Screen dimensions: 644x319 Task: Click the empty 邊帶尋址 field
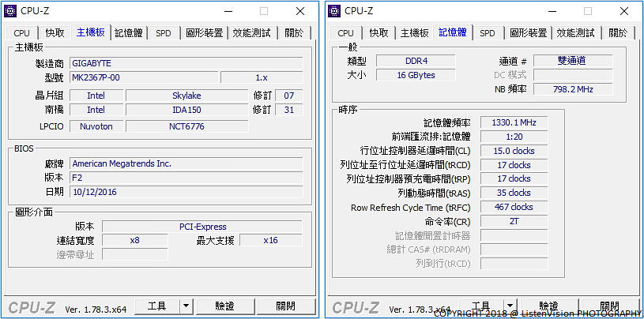(x=134, y=254)
